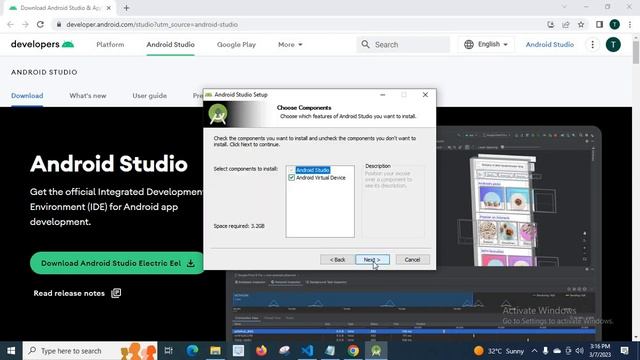The image size is (640, 360).
Task: Open the Chrome three-dot menu
Action: tap(630, 24)
